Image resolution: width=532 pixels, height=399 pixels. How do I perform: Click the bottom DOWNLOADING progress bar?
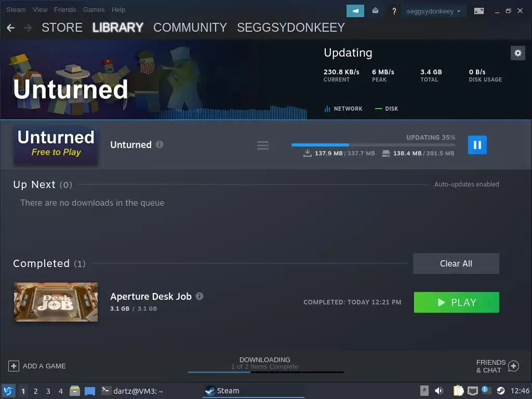(x=265, y=372)
